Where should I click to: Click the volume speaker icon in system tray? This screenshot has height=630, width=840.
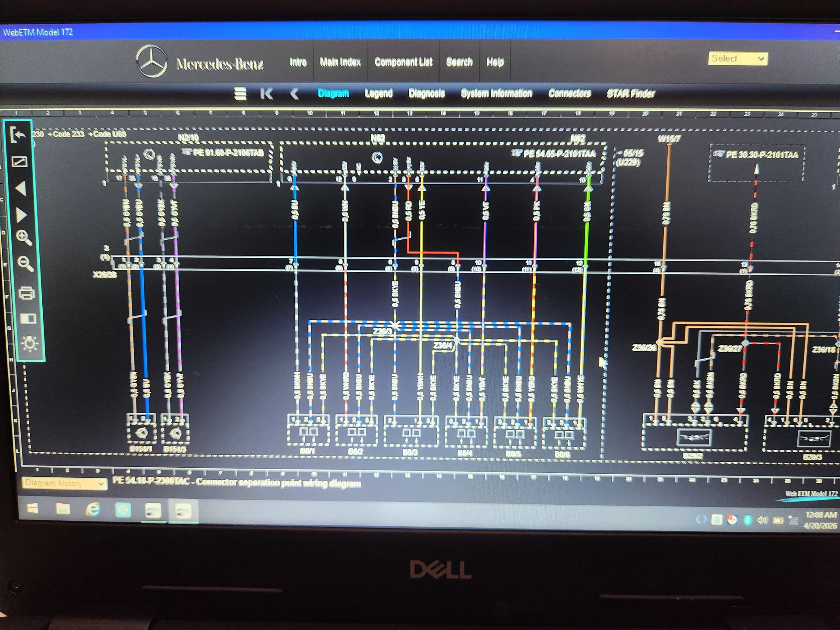tap(762, 520)
